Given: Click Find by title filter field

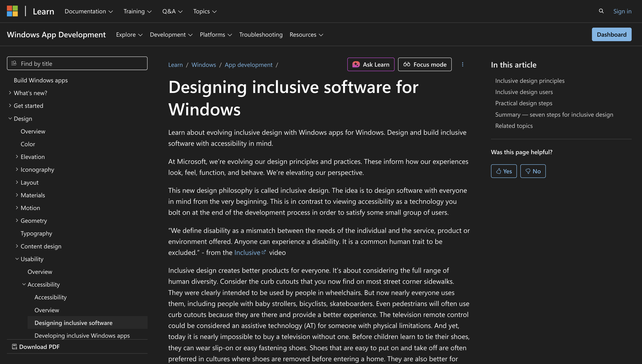Looking at the screenshot, I should click(77, 63).
